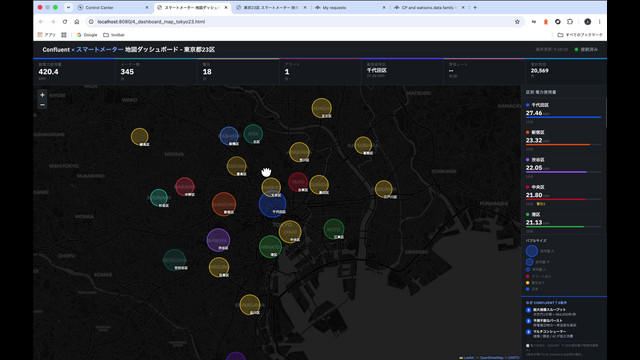Click the alert count card showing 1

[x=320, y=71]
